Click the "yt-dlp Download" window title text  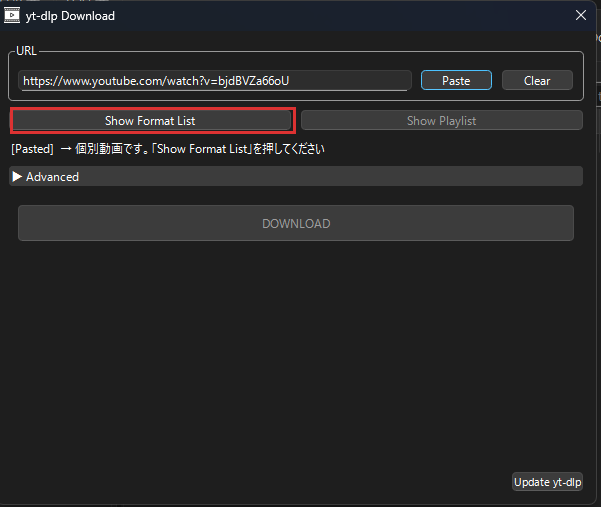pos(70,16)
